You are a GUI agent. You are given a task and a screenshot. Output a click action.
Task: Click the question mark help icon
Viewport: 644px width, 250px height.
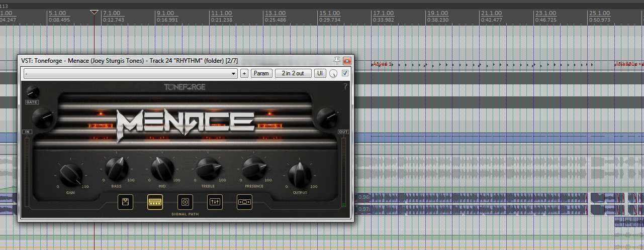345,87
